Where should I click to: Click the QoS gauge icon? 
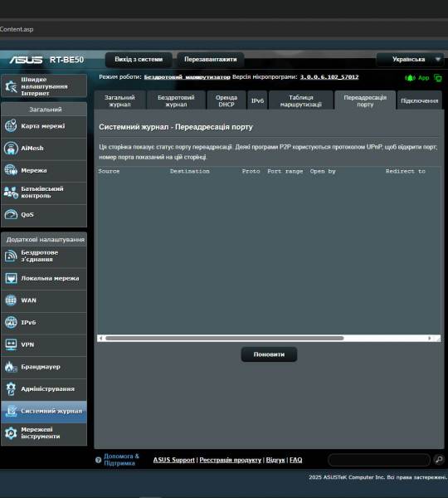tap(11, 214)
